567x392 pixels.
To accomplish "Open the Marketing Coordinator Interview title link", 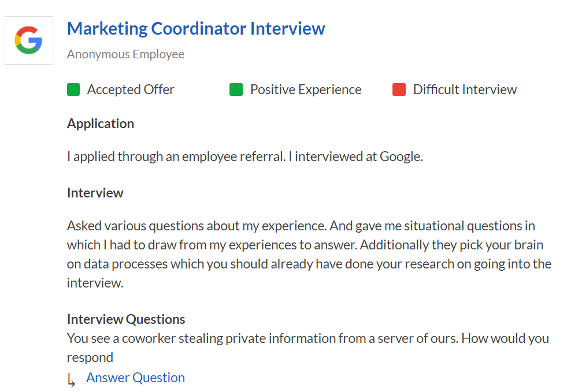I will [196, 28].
